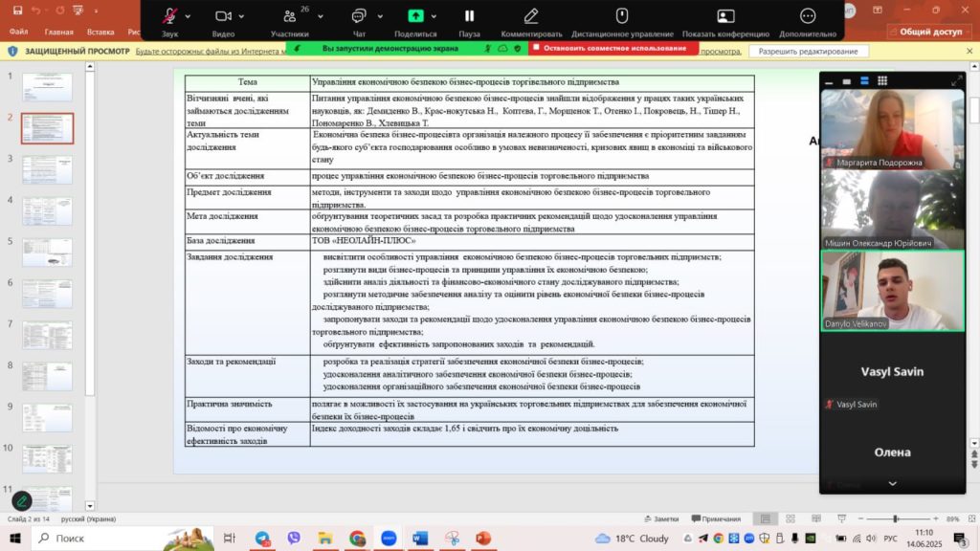Pause the screen share
980x551 pixels.
469,16
